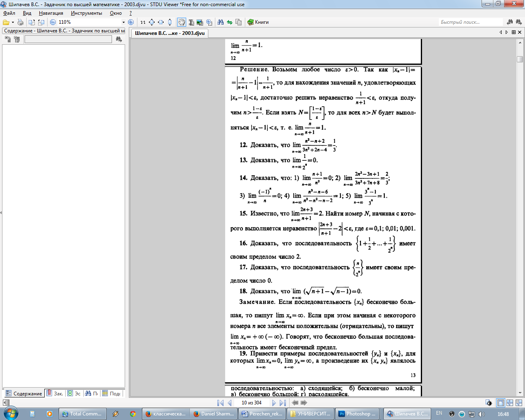Collapse all contents tree items icon

pyautogui.click(x=17, y=39)
